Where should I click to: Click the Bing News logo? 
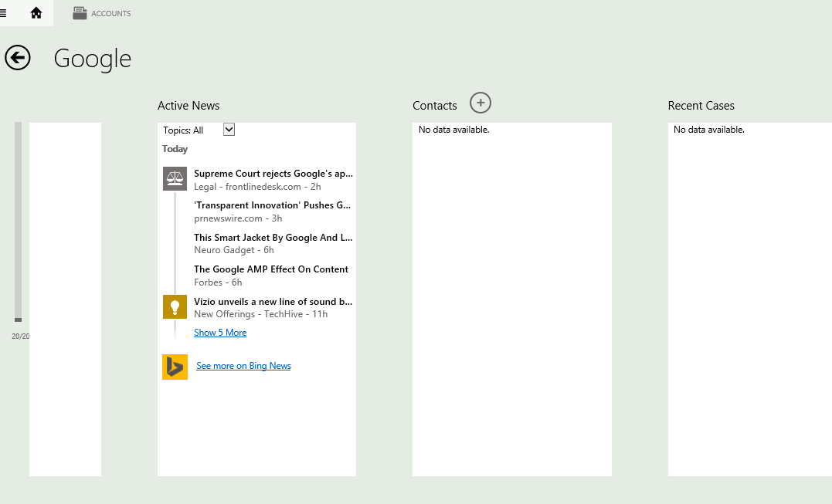175,367
